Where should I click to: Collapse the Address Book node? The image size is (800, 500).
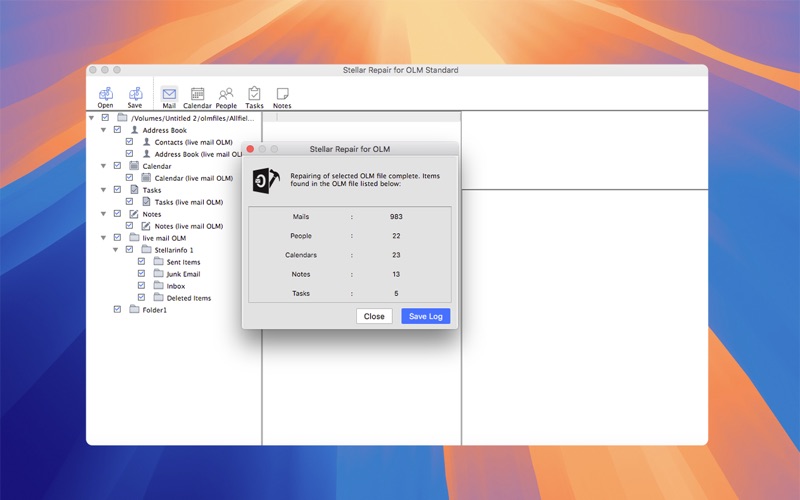point(104,130)
